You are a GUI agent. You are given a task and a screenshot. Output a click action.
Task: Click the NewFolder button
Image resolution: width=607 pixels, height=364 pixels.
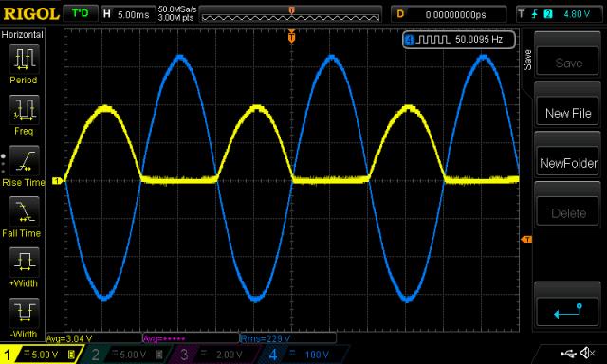[x=567, y=163]
